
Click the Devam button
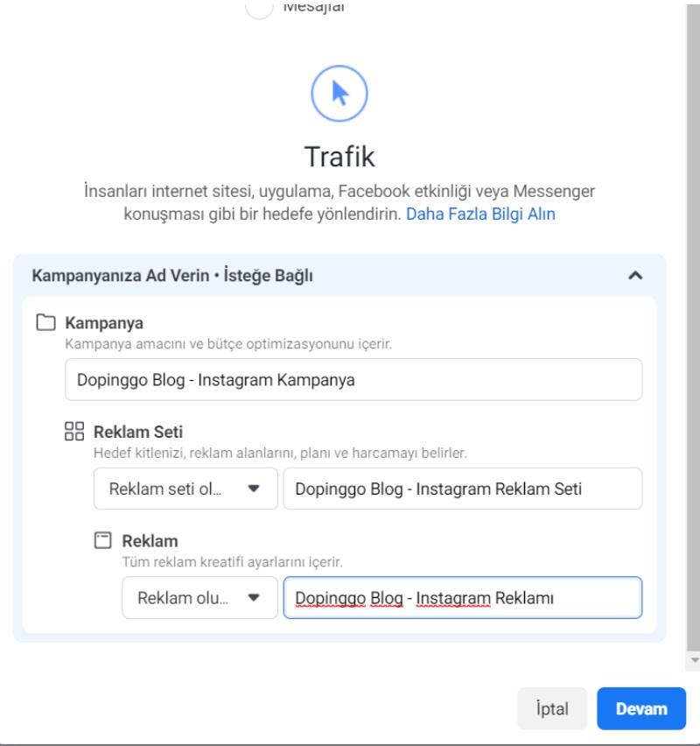[x=641, y=708]
